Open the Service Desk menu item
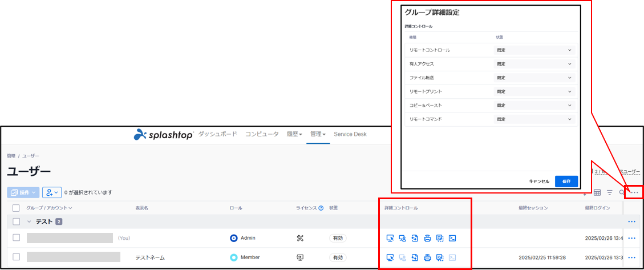644x270 pixels. [350, 134]
